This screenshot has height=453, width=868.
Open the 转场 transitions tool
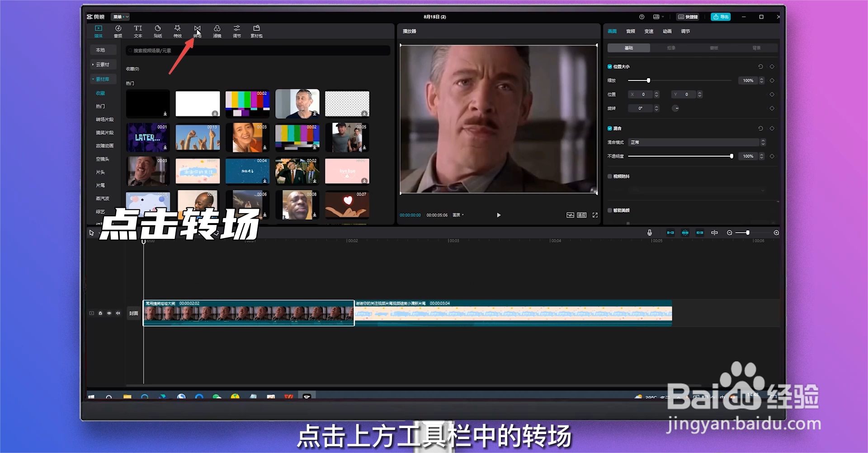(x=198, y=31)
